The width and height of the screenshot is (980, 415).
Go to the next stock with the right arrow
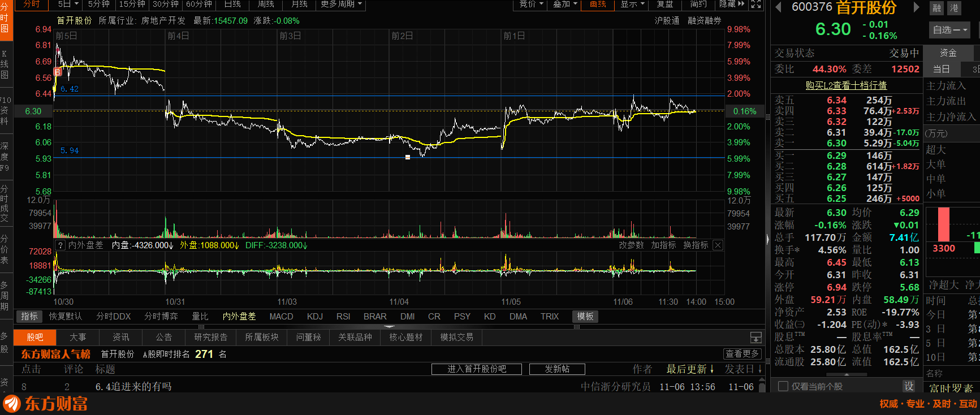click(917, 7)
